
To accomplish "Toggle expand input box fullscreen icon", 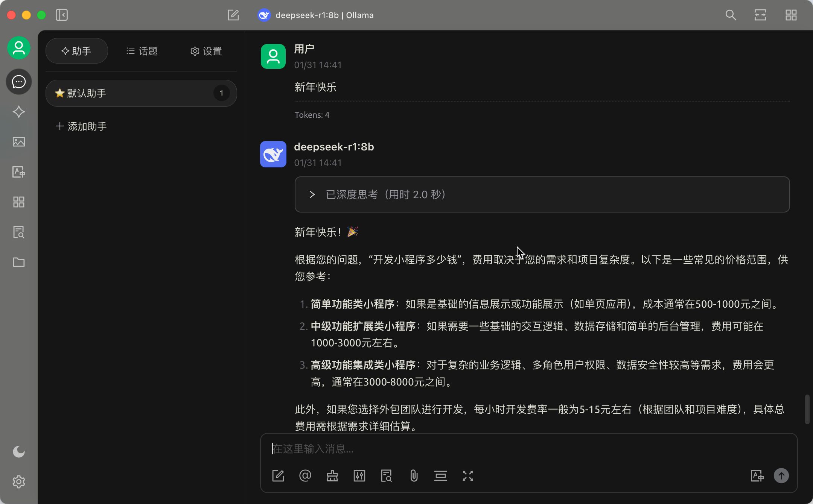I will coord(468,476).
